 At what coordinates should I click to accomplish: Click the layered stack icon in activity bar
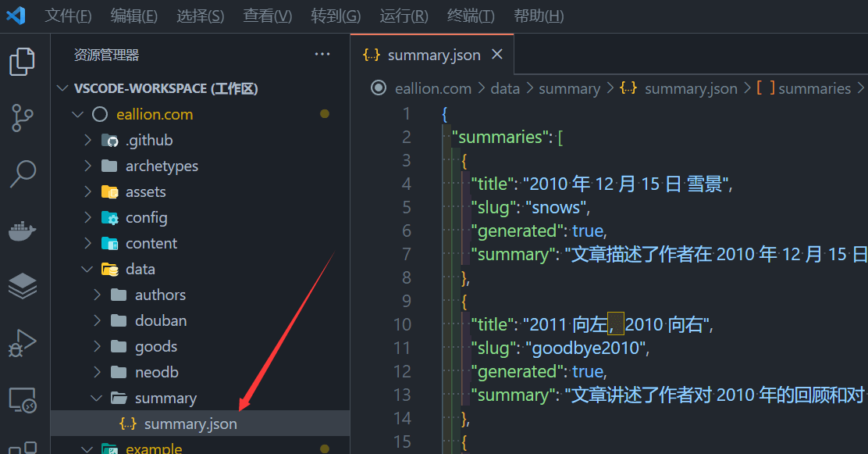click(x=22, y=287)
